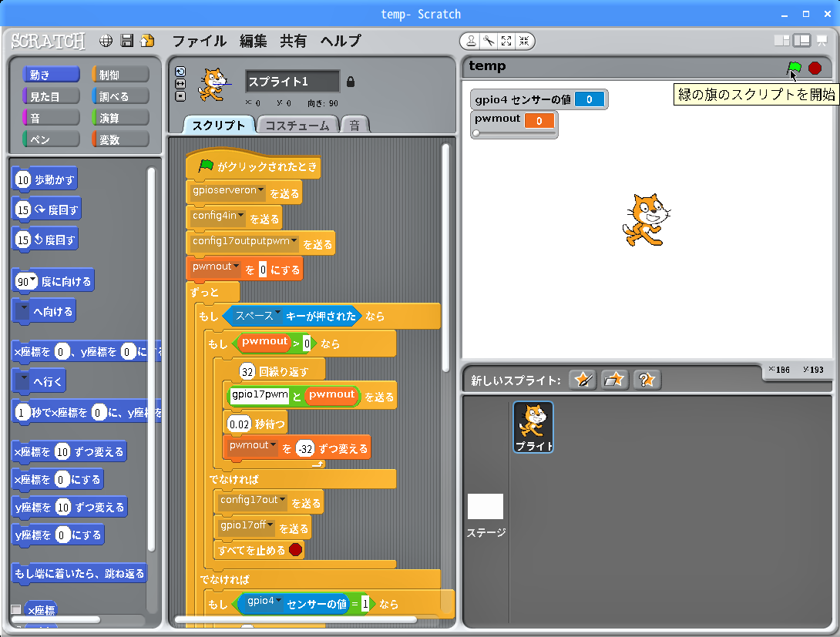
Task: Click the green flag to start scripts
Action: [x=794, y=68]
